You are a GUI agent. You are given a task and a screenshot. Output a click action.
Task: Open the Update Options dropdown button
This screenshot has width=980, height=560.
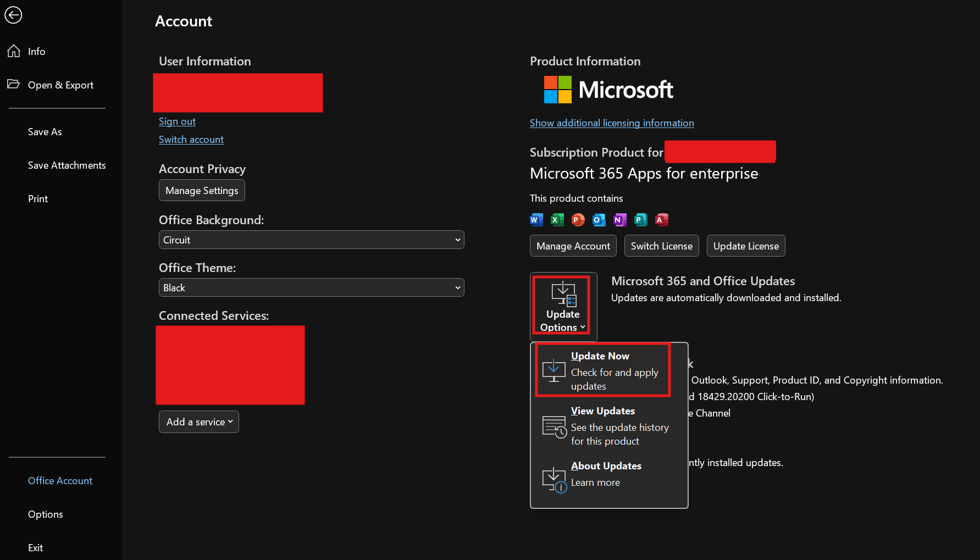tap(563, 306)
